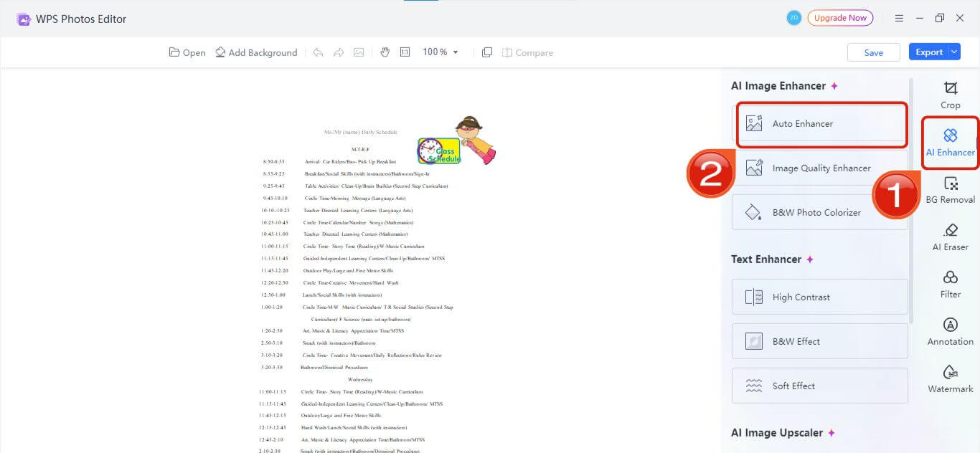Open the BG Removal tool
Viewport: 980px width, 453px height.
pyautogui.click(x=950, y=190)
